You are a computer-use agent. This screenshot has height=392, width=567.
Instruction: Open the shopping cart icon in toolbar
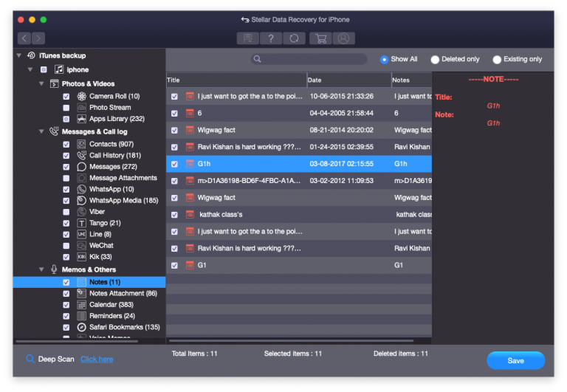coord(320,38)
